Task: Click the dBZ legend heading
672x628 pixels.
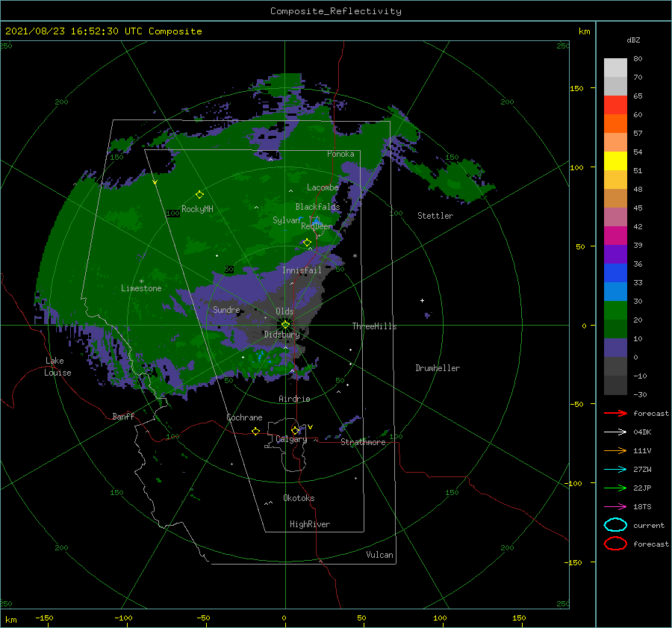Action: (x=633, y=40)
